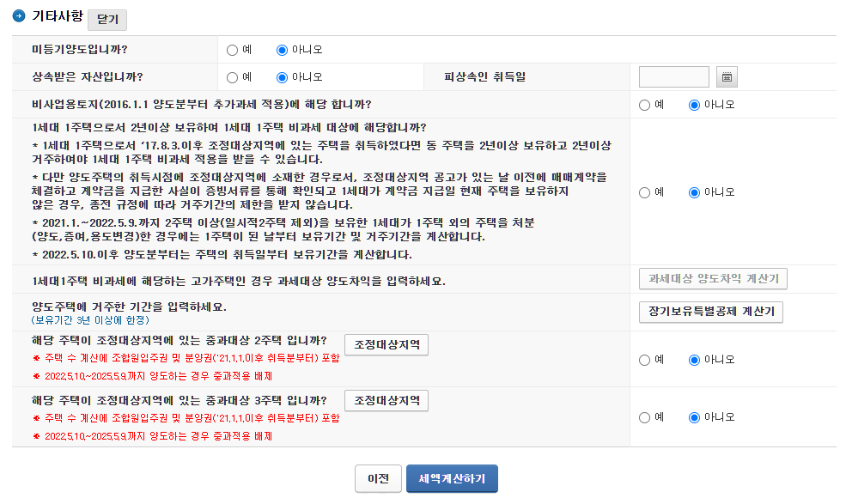The image size is (846, 504).
Task: Click the 닫기 button next to 기타사항
Action: point(107,19)
